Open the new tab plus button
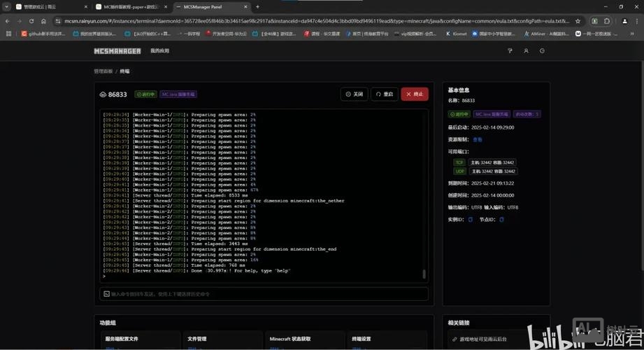Viewport: 644px width, 350px height. [258, 7]
